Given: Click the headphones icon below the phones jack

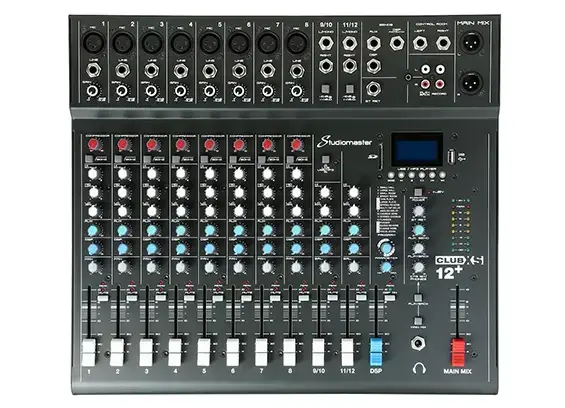Looking at the screenshot, I should coord(419,368).
